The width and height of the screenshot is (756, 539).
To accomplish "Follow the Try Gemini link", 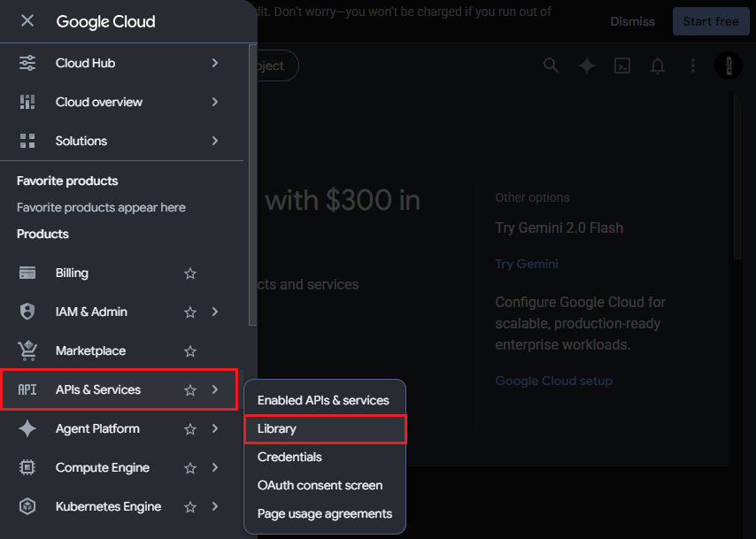I will tap(527, 264).
